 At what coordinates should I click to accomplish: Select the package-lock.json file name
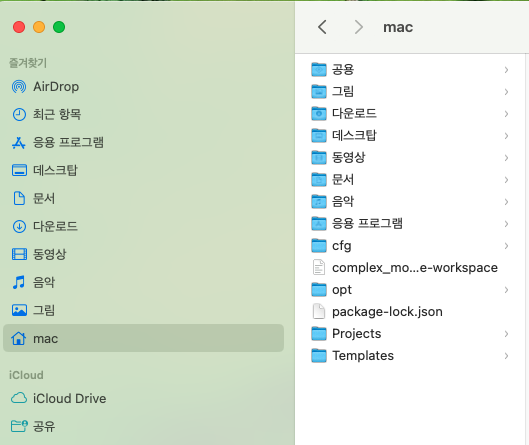tap(387, 312)
